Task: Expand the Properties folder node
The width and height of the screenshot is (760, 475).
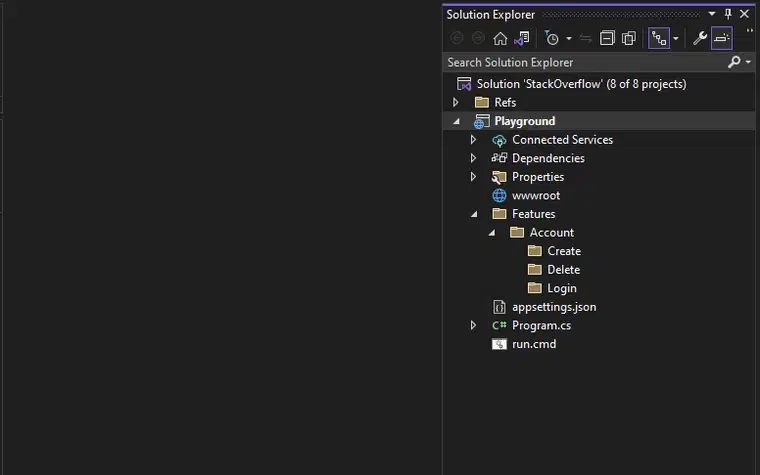Action: coord(473,176)
